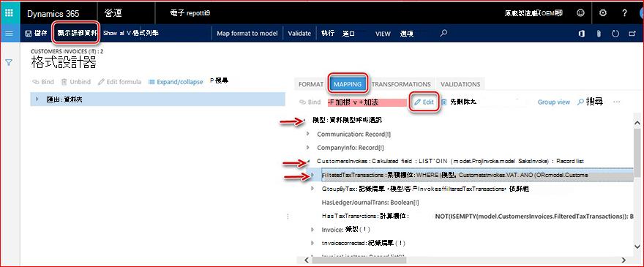Screen dimensions: 644x267
Task: Click the attachments paperclip icon
Action: pos(599,34)
